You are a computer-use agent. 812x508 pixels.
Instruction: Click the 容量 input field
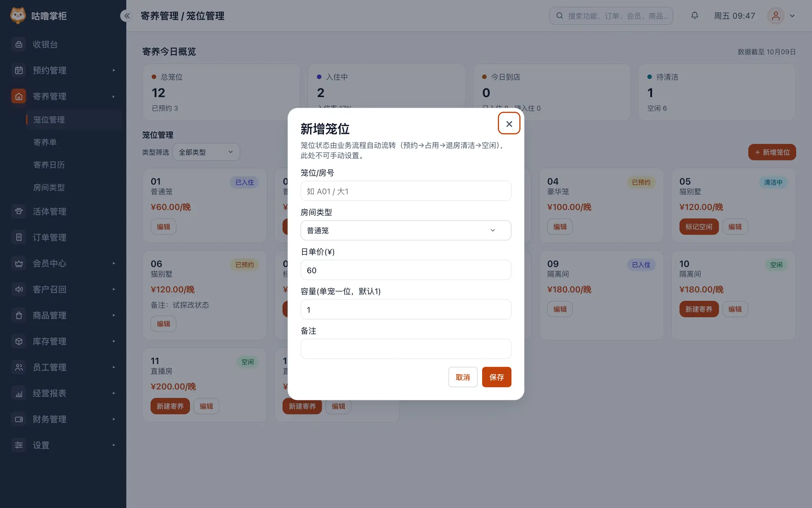406,309
